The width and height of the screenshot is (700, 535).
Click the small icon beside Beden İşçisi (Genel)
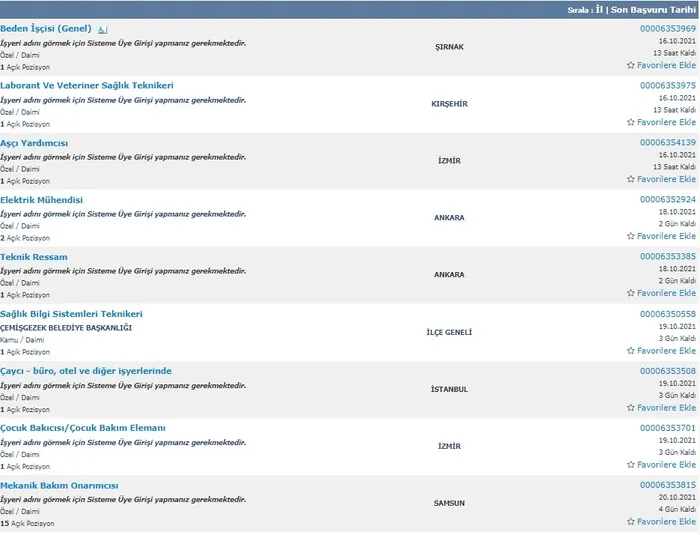[103, 30]
